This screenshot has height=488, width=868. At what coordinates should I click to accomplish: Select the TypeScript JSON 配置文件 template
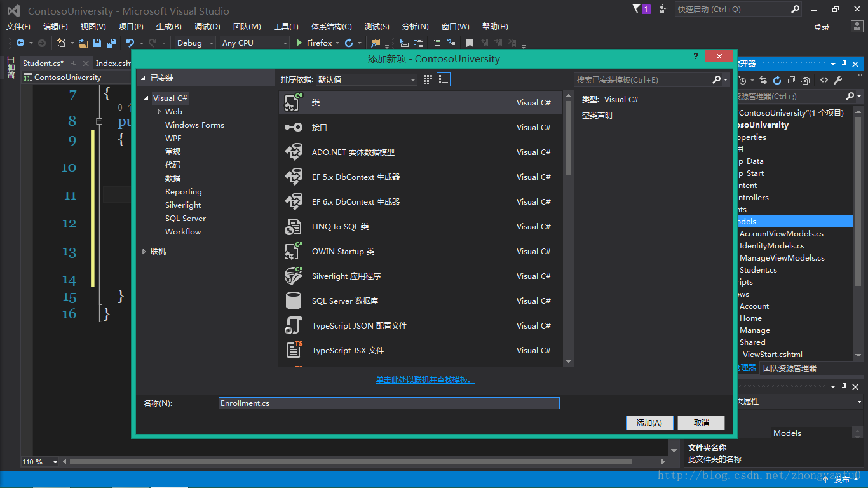(x=421, y=325)
